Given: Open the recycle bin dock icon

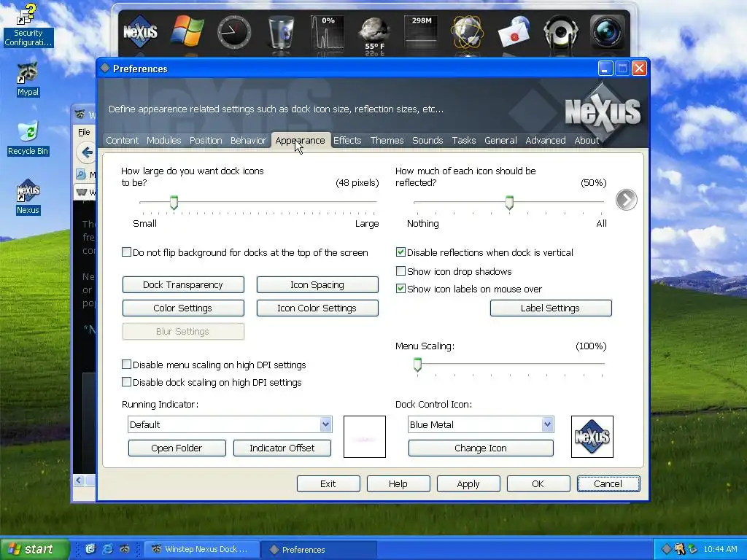Looking at the screenshot, I should pyautogui.click(x=281, y=32).
